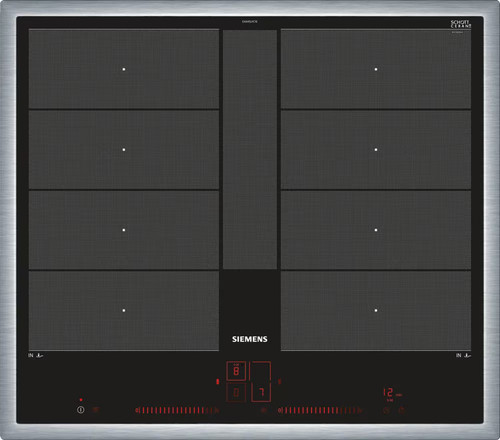
Task: Click the center dot of the top-left cooking zone
Action: (124, 69)
